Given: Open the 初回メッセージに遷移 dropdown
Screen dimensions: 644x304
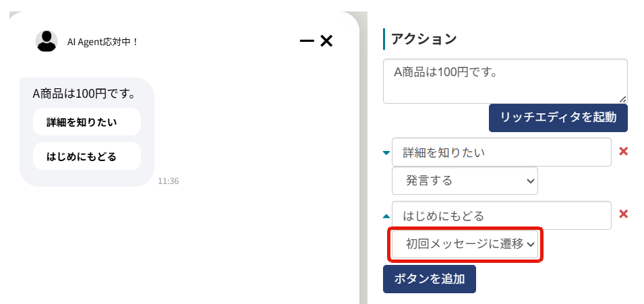Looking at the screenshot, I should [465, 244].
